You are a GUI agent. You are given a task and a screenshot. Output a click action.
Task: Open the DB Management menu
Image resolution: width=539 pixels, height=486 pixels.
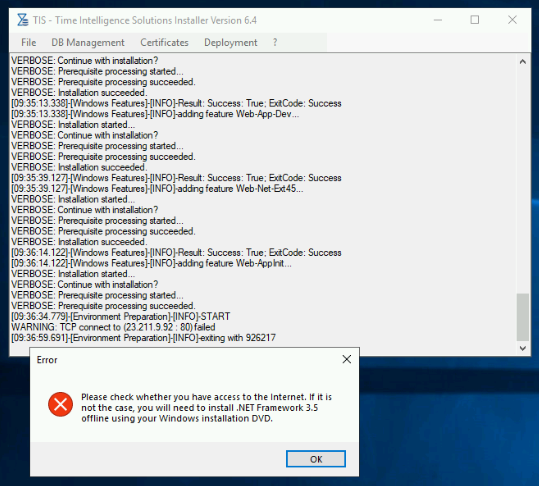pos(88,43)
